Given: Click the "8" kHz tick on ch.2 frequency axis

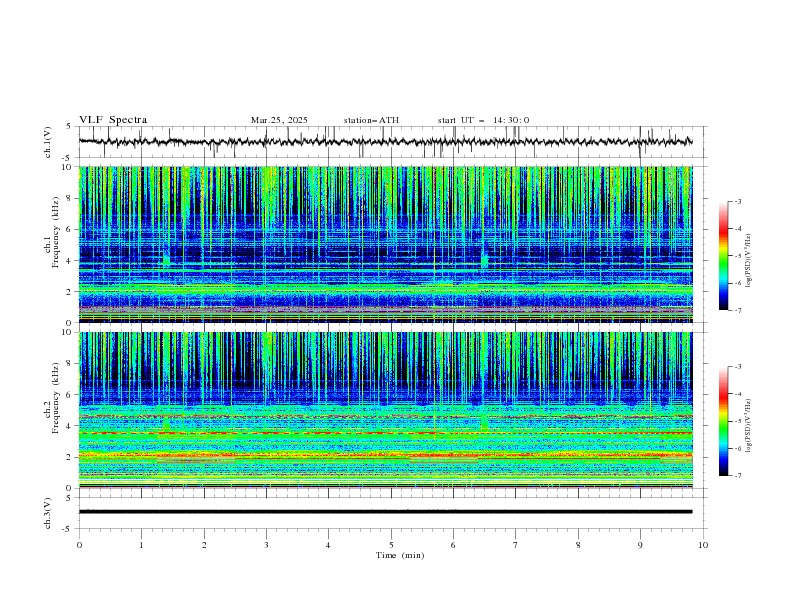Looking at the screenshot, I should (x=68, y=364).
